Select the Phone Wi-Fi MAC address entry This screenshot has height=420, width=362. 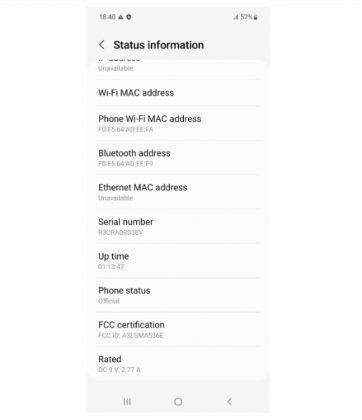click(x=178, y=123)
